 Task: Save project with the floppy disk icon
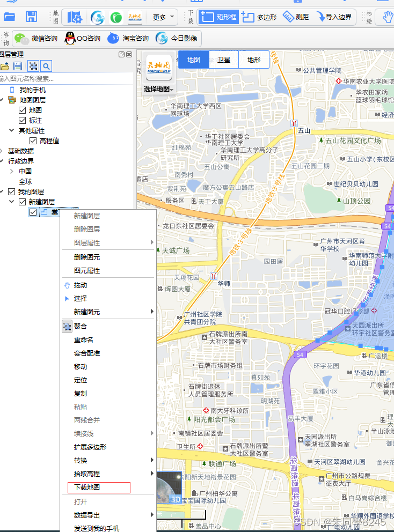32,17
